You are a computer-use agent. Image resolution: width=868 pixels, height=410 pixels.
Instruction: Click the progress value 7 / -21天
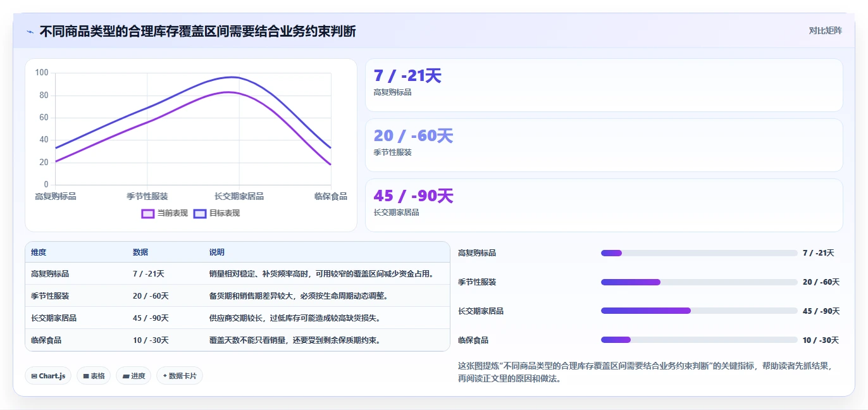(x=819, y=253)
